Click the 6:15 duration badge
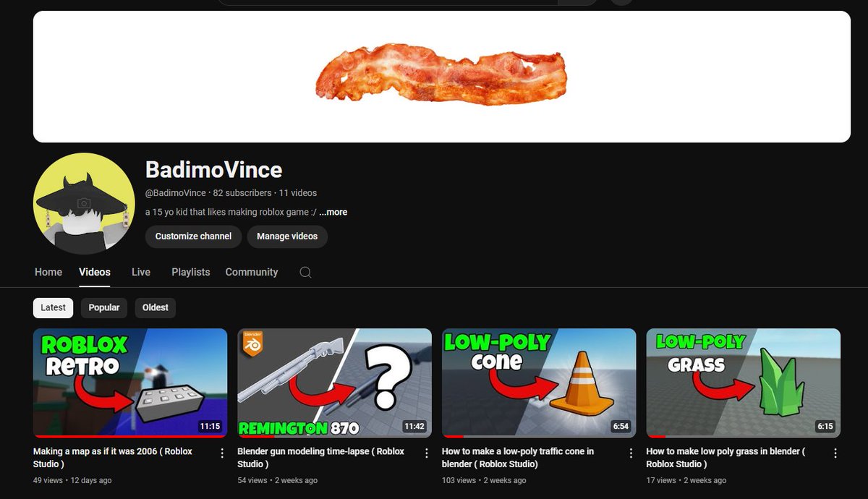 click(x=825, y=427)
